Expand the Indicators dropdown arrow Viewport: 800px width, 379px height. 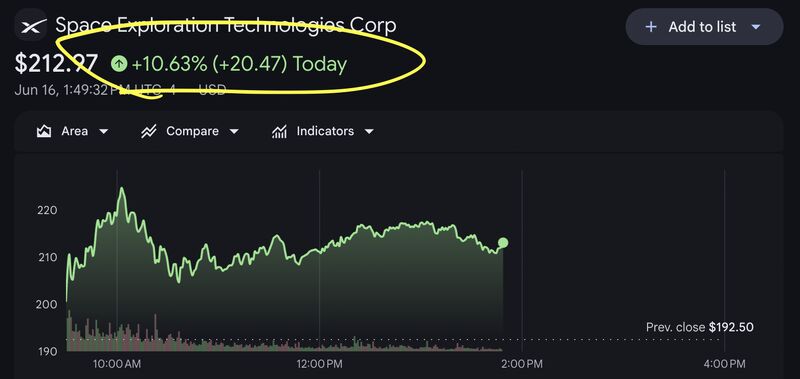pos(369,132)
